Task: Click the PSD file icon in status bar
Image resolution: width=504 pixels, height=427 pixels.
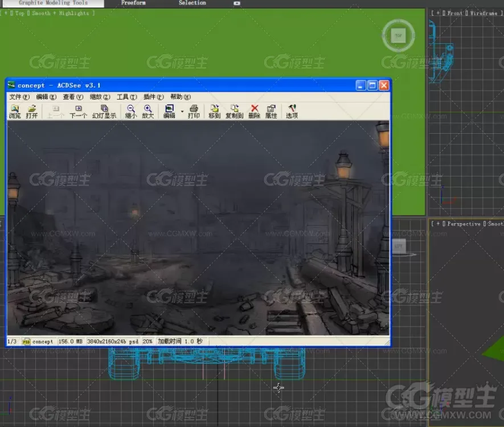Action: coord(26,342)
